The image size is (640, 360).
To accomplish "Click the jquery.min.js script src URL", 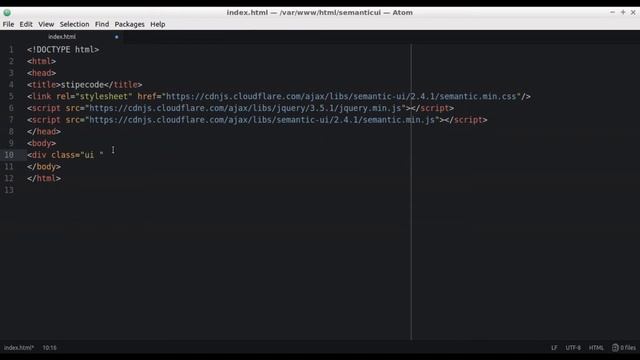I will coord(245,108).
